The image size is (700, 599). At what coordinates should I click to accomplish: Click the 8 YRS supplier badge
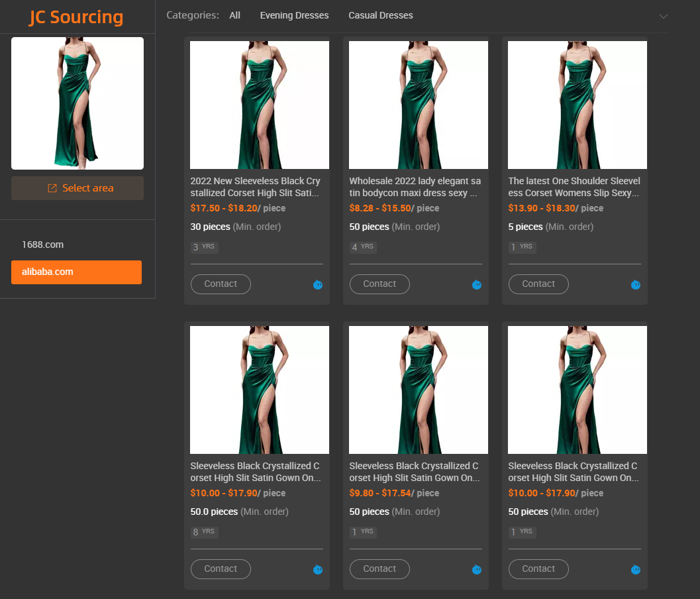click(204, 532)
